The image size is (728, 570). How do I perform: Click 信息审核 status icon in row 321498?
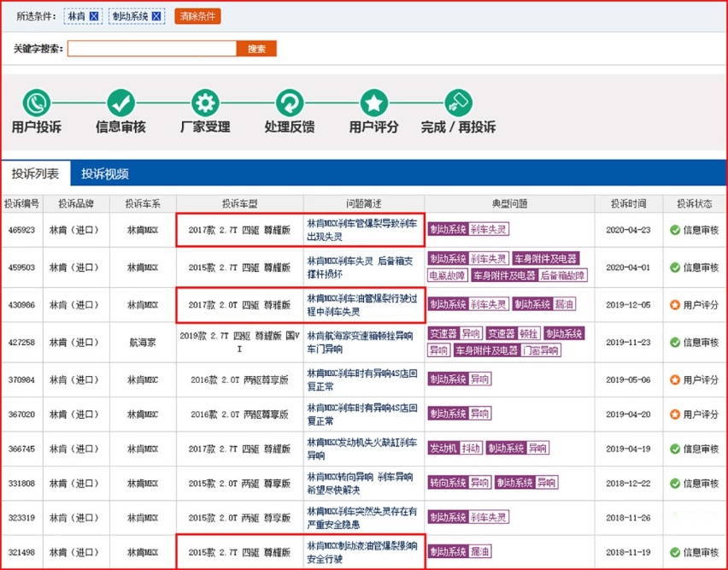675,552
